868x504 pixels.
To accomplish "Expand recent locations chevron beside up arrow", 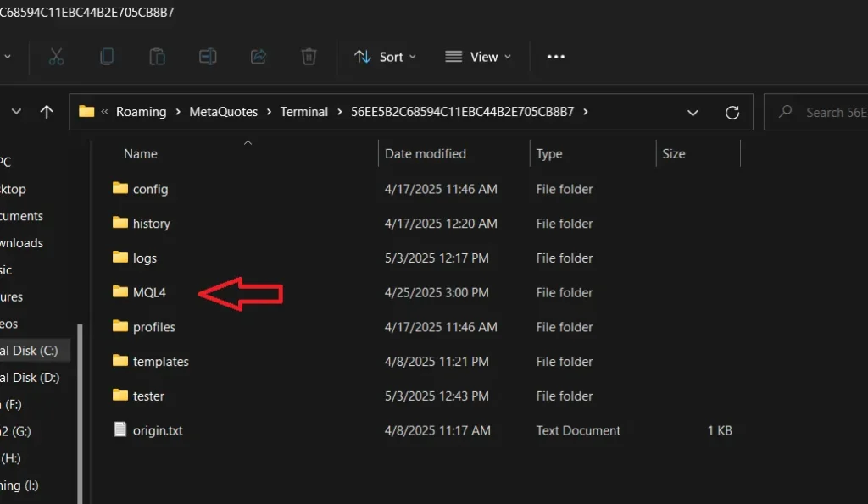I will point(17,112).
